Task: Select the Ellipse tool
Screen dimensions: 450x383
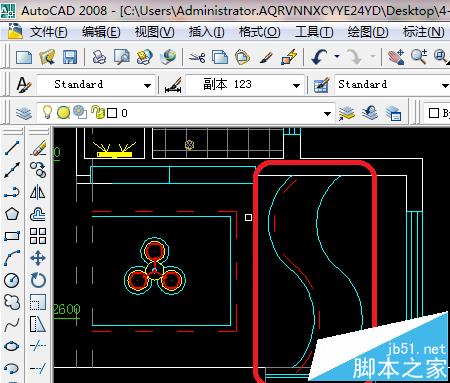Action: point(12,346)
